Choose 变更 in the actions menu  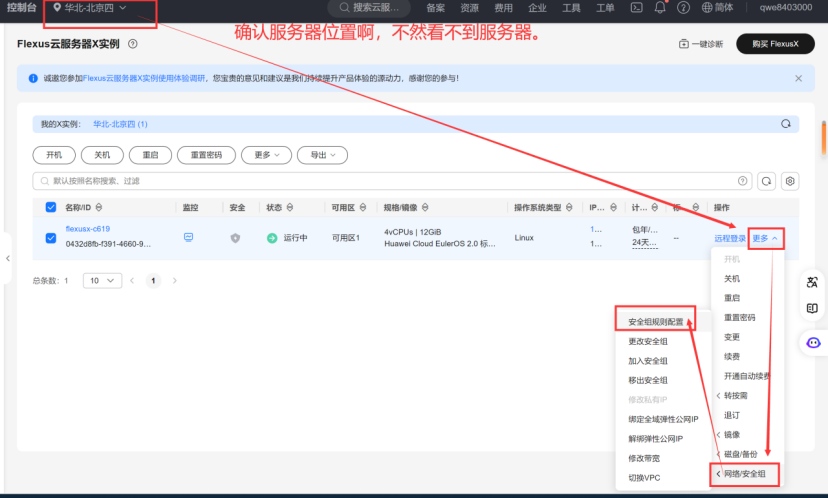click(x=732, y=337)
